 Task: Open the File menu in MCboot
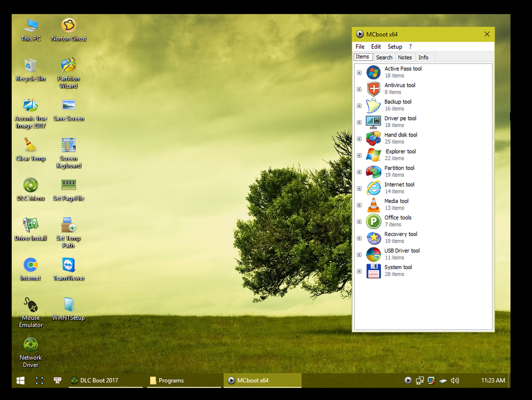point(360,46)
